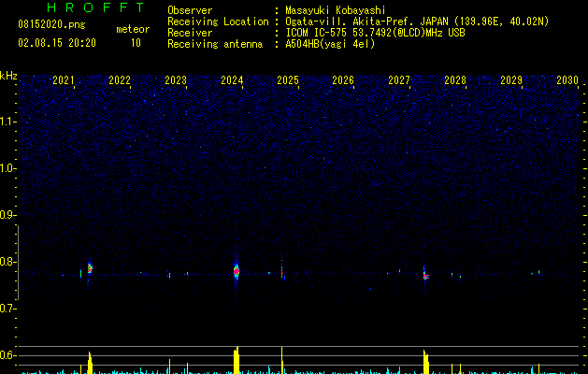
Task: Select the filename 08152020.png
Action: coord(51,25)
